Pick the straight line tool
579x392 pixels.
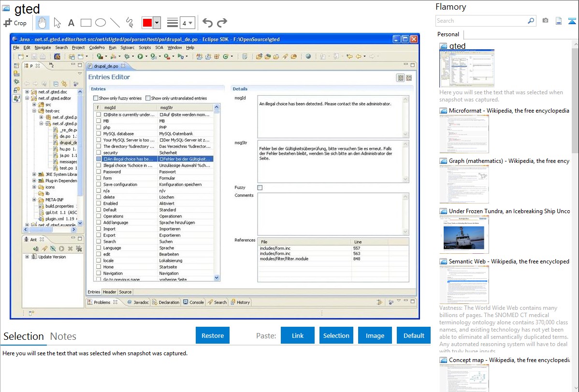(x=115, y=23)
